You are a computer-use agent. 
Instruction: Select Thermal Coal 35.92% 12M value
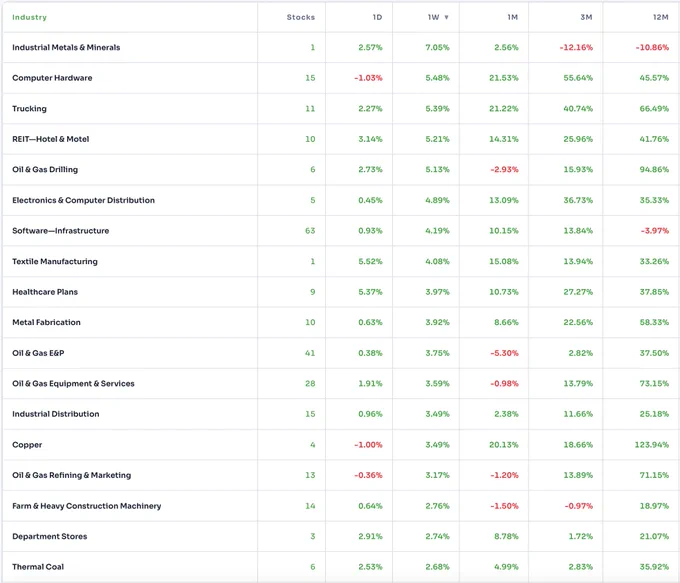654,567
